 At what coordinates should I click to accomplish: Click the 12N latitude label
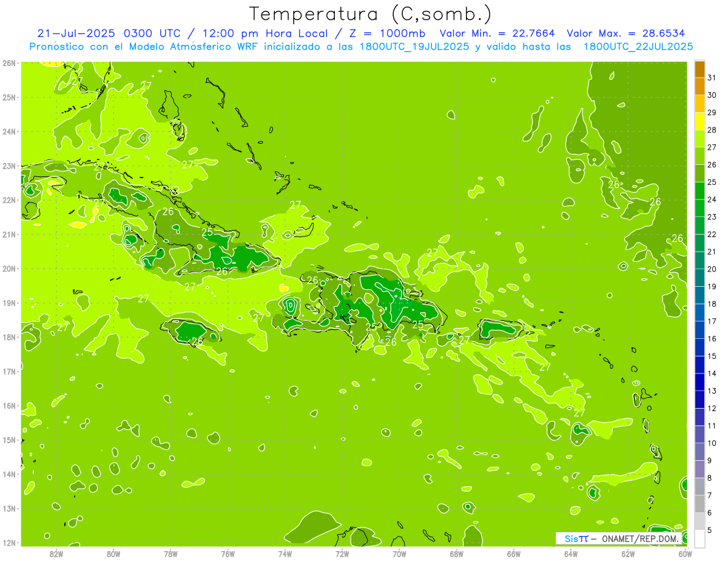coord(8,543)
